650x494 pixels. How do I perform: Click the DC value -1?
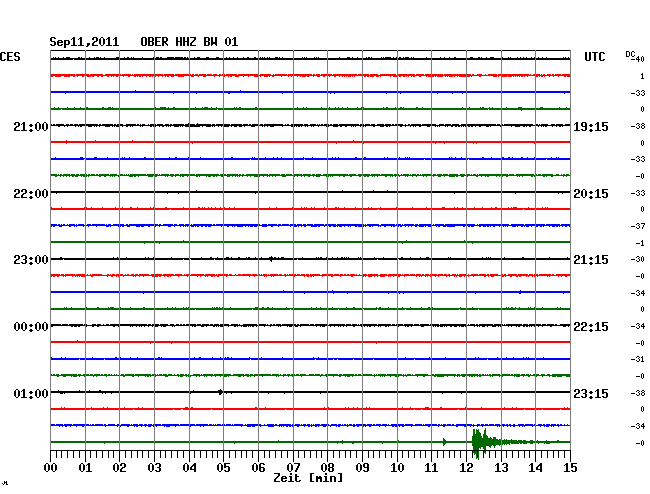click(x=640, y=243)
